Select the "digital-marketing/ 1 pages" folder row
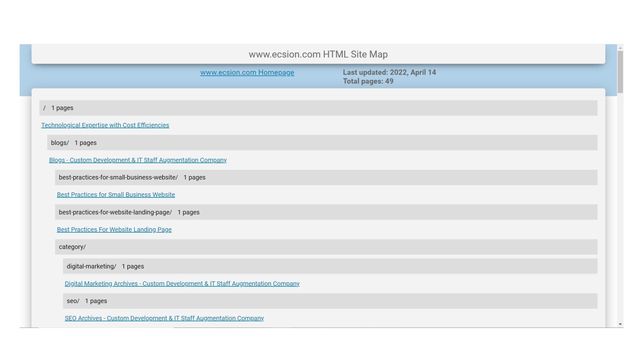Image resolution: width=643 pixels, height=364 pixels. 330,266
